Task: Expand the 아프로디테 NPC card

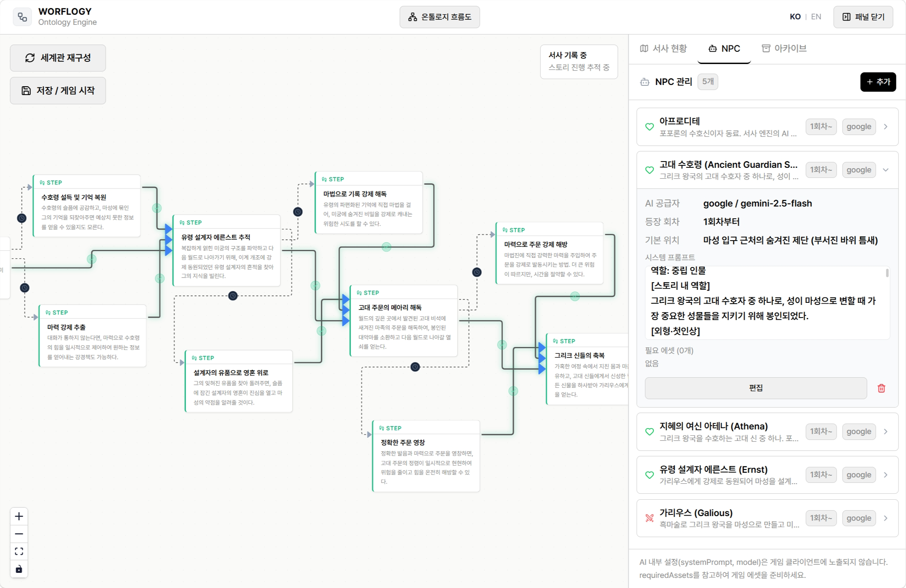Action: click(768, 127)
